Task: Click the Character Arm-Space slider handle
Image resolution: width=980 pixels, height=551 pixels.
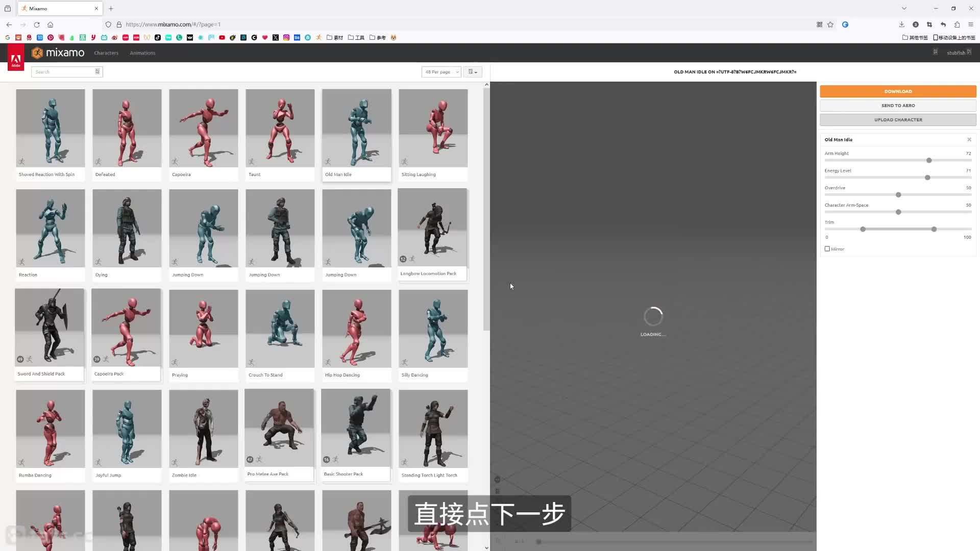Action: coord(898,212)
